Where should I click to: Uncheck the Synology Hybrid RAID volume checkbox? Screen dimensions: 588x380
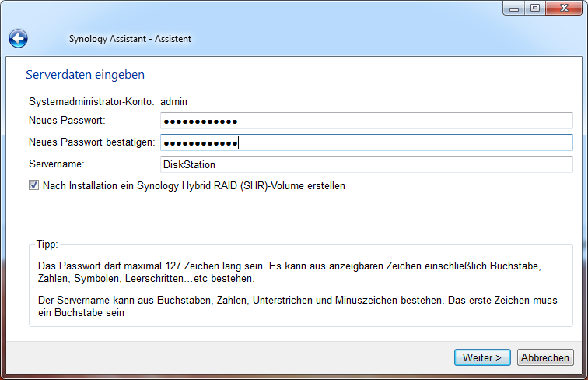point(33,185)
